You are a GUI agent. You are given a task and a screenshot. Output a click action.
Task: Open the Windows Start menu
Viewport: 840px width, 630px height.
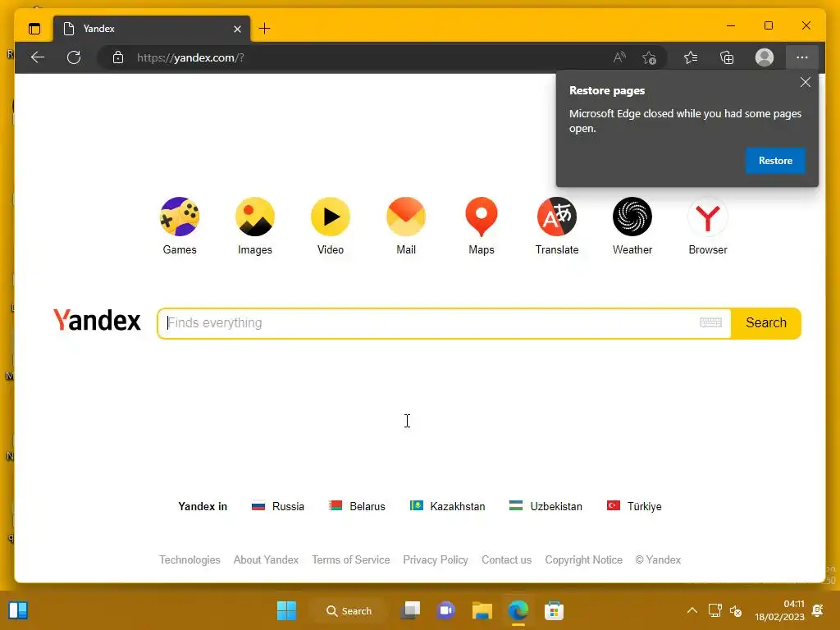tap(286, 610)
